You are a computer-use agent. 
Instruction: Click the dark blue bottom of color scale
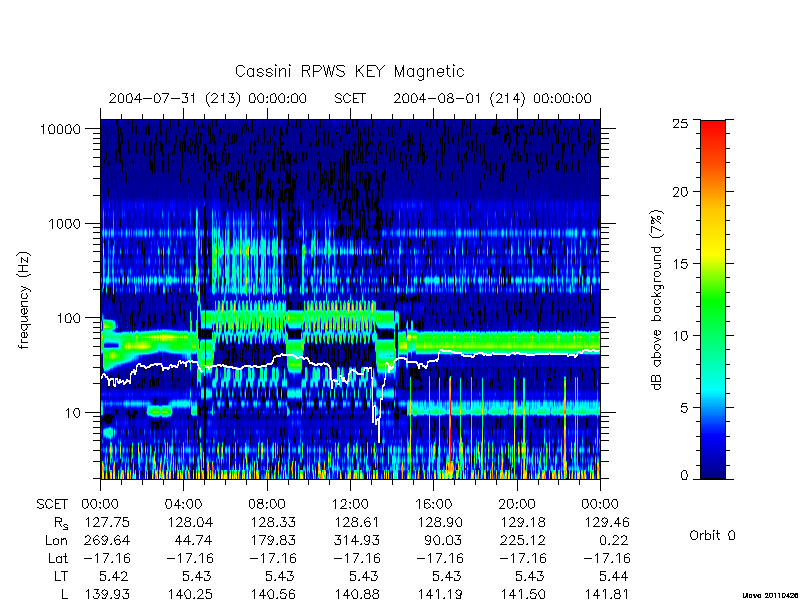tap(713, 469)
